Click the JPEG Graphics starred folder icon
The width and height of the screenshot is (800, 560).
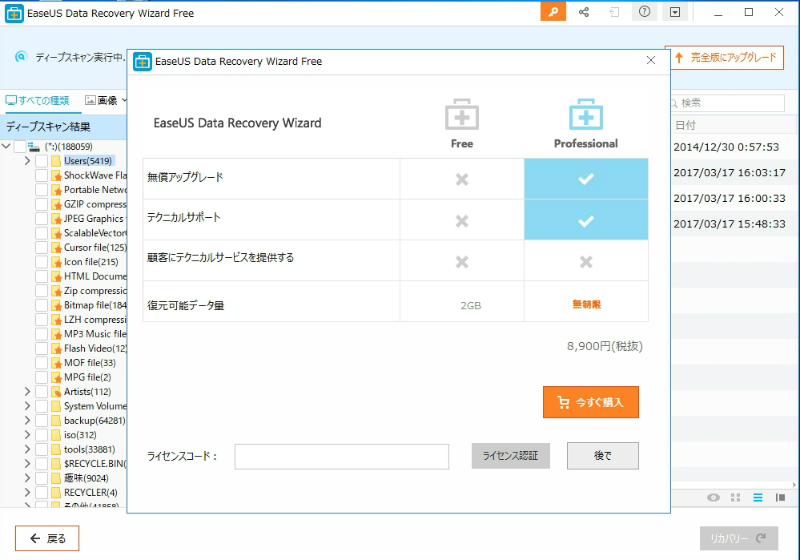pyautogui.click(x=56, y=219)
